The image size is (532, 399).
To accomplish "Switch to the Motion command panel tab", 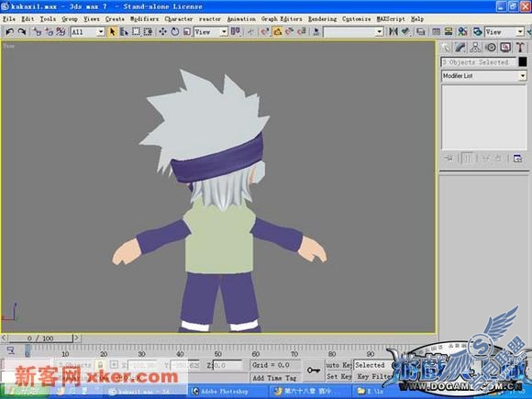I will [491, 48].
